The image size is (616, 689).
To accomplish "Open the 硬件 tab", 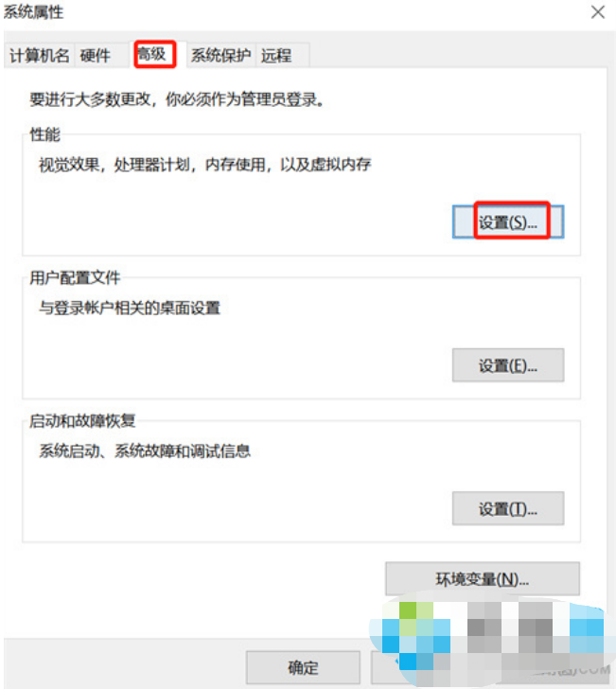I will tap(96, 55).
